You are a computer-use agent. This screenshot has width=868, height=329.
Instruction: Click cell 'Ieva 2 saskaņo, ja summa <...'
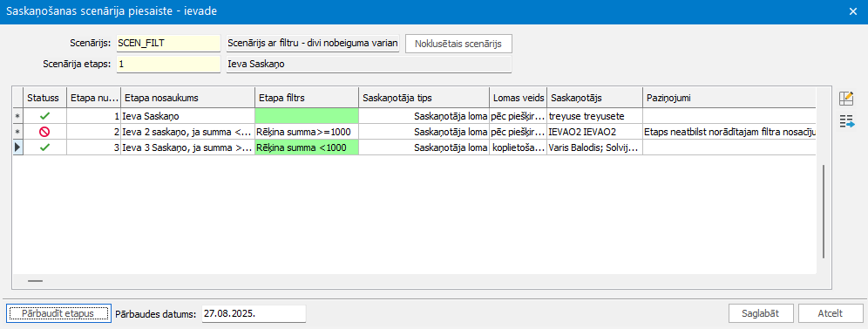tap(188, 133)
